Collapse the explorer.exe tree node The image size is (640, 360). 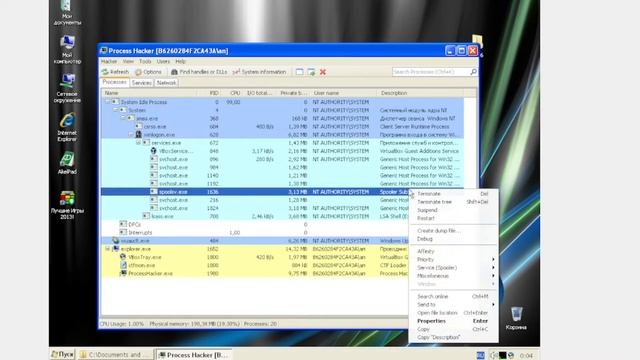click(x=108, y=249)
